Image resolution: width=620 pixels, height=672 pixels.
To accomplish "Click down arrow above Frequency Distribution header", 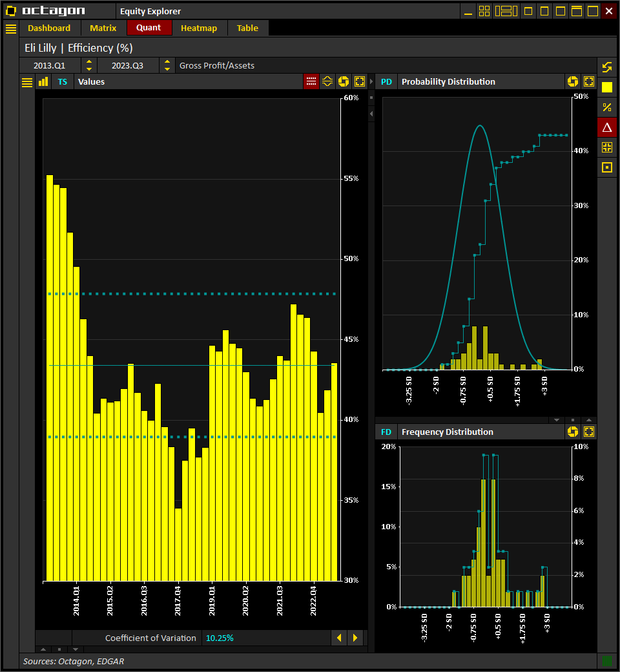I will click(x=557, y=420).
